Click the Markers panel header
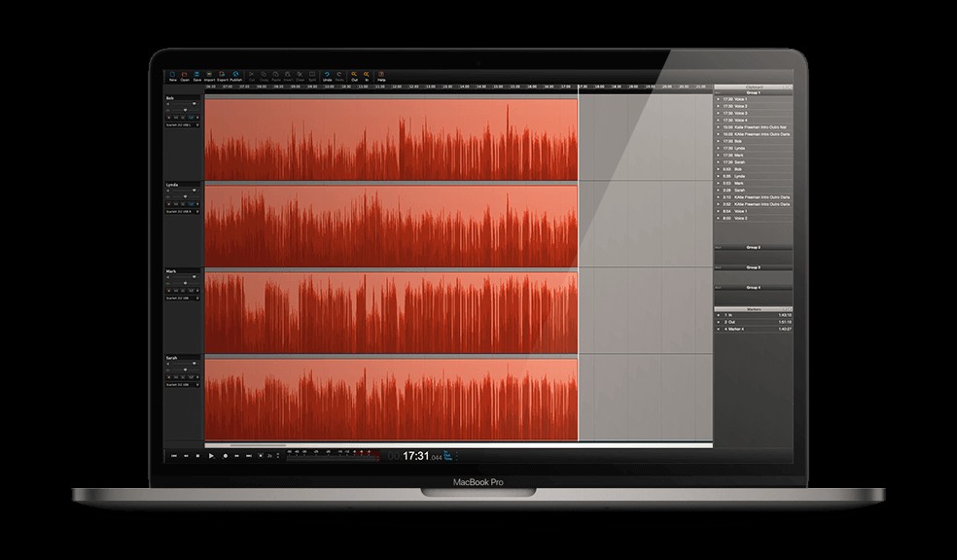Image resolution: width=957 pixels, height=560 pixels. 754,307
